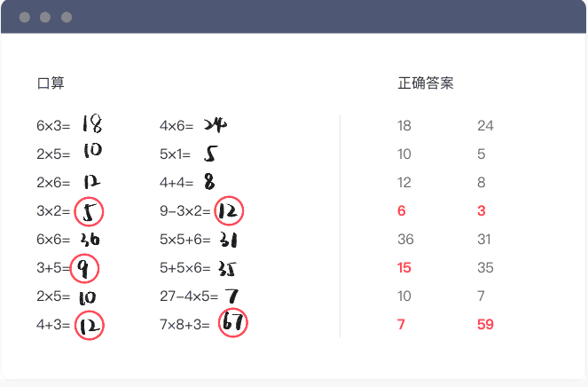
Task: Click the red corrected answer 6
Action: (x=402, y=211)
